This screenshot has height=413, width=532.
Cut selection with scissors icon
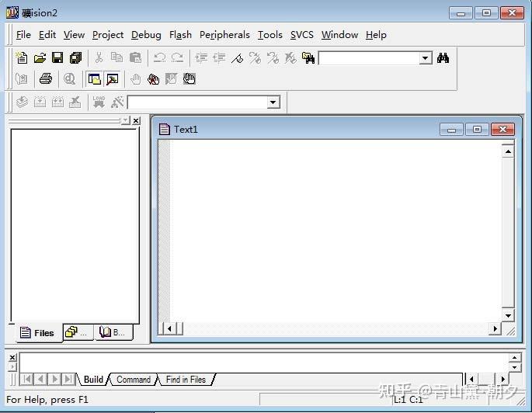[x=99, y=58]
